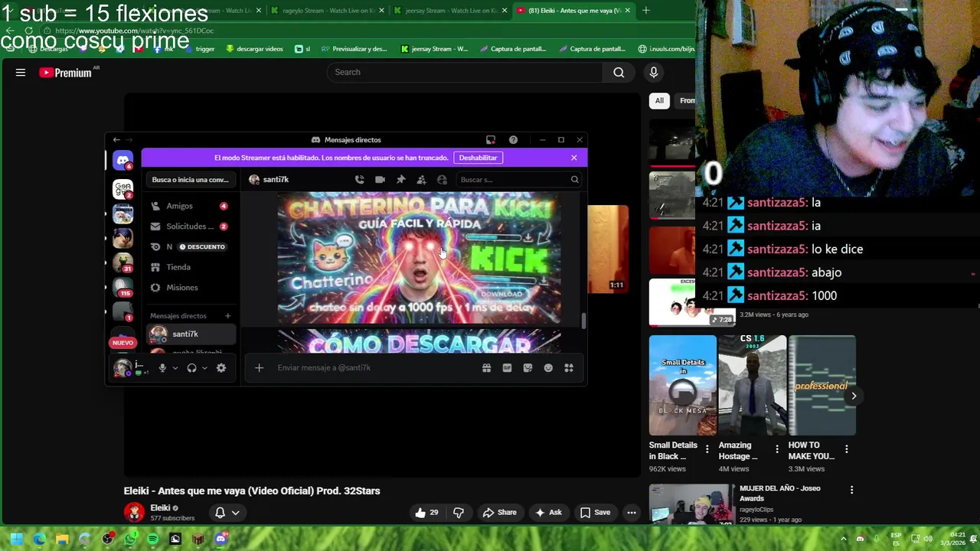The height and width of the screenshot is (551, 980).
Task: Open Solicitudes in Discord sidebar
Action: click(x=190, y=227)
